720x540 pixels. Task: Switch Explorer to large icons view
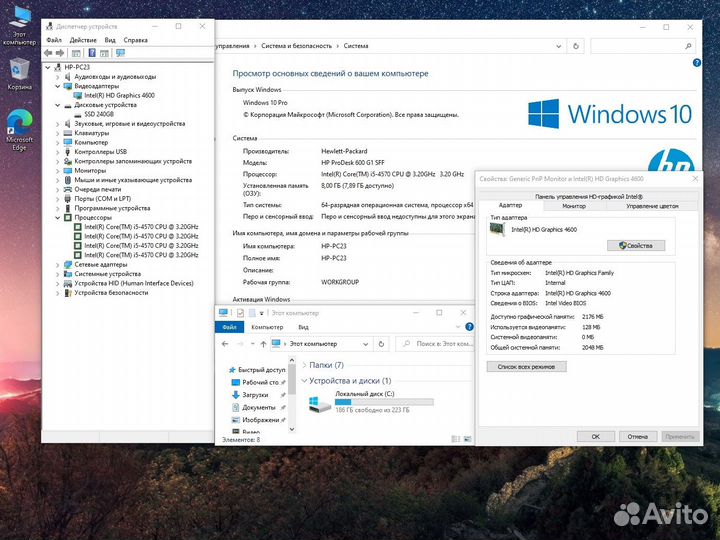point(467,439)
